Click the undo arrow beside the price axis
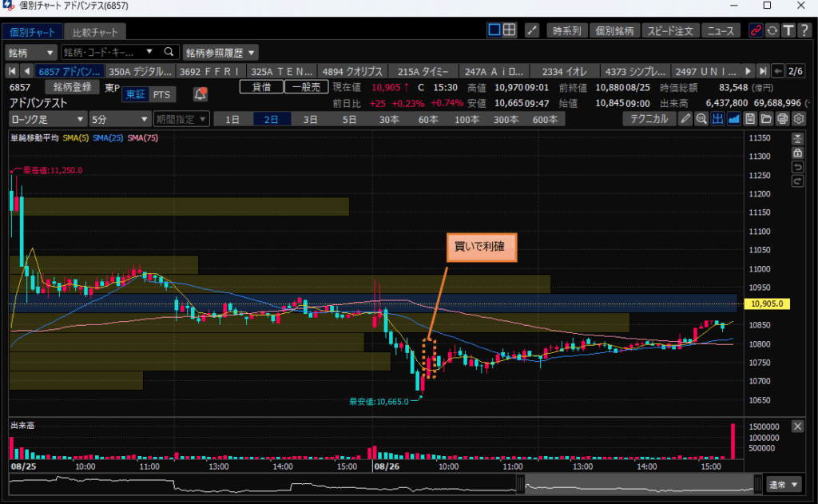 point(796,166)
